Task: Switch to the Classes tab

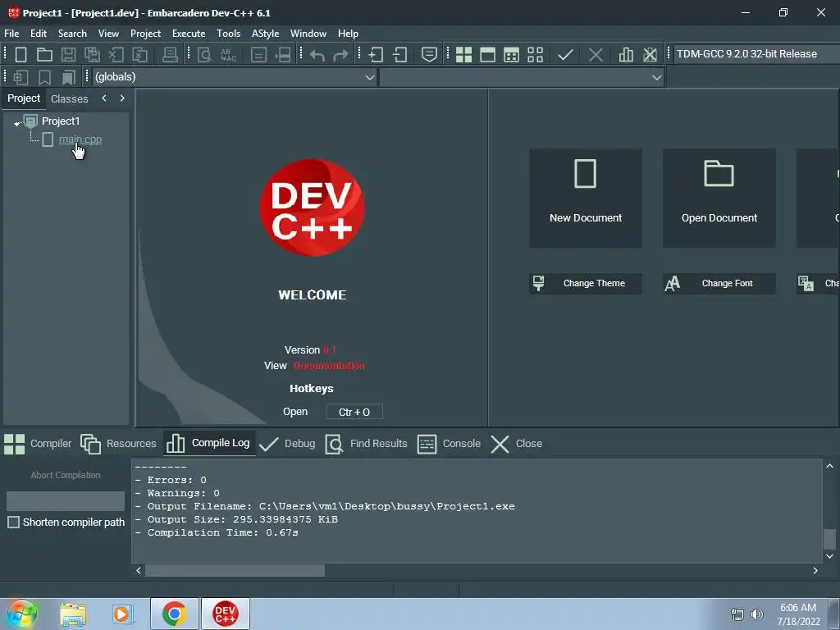Action: coord(69,98)
